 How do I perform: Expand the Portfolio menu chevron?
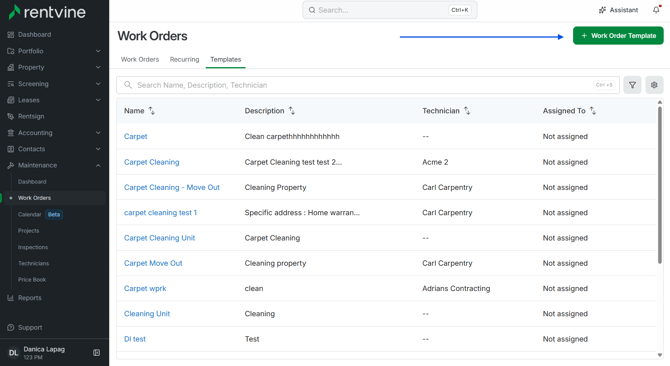click(98, 51)
